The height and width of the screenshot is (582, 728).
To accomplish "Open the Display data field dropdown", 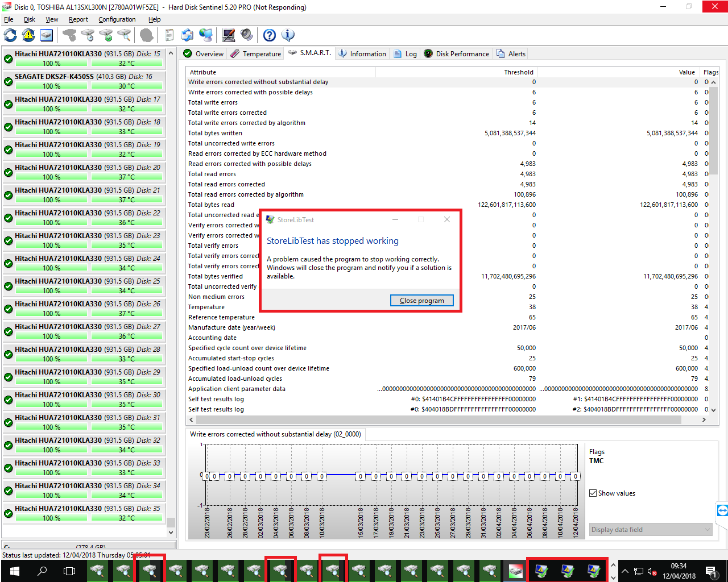I will coord(651,529).
